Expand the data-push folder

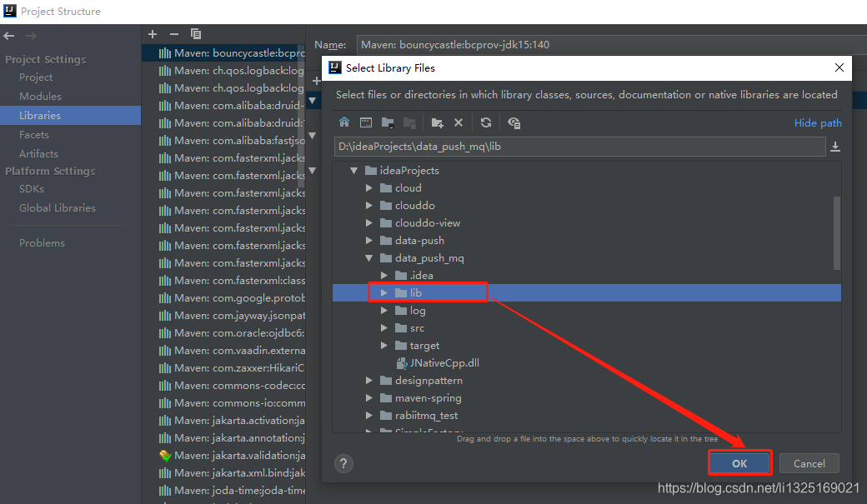(368, 241)
